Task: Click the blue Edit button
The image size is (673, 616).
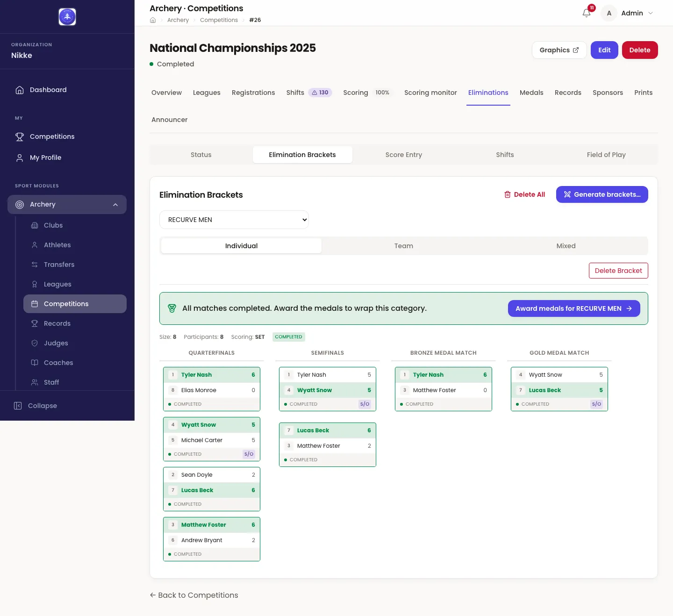Action: (604, 50)
